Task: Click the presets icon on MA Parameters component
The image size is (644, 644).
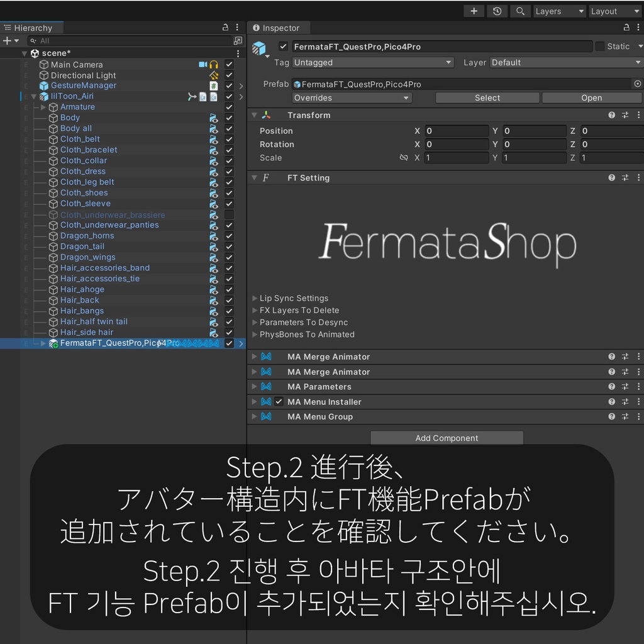Action: click(625, 386)
